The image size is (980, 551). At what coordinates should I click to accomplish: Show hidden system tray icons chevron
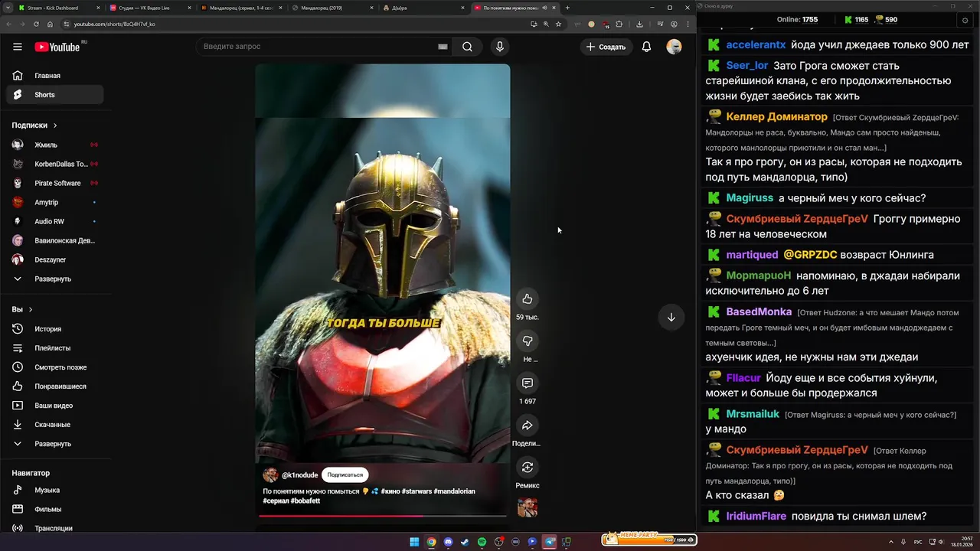point(892,542)
